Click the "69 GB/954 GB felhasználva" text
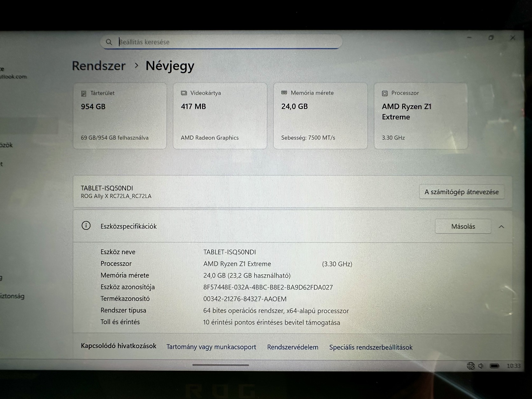The width and height of the screenshot is (532, 399). tap(115, 138)
